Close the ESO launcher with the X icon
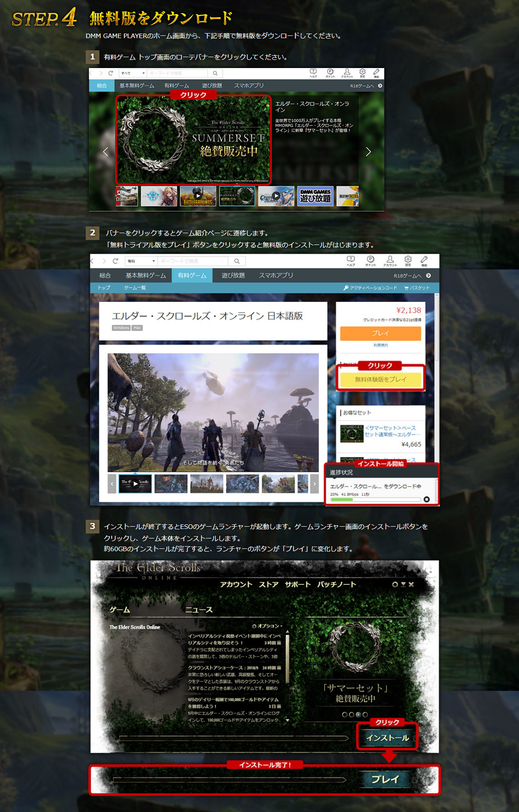 411,584
